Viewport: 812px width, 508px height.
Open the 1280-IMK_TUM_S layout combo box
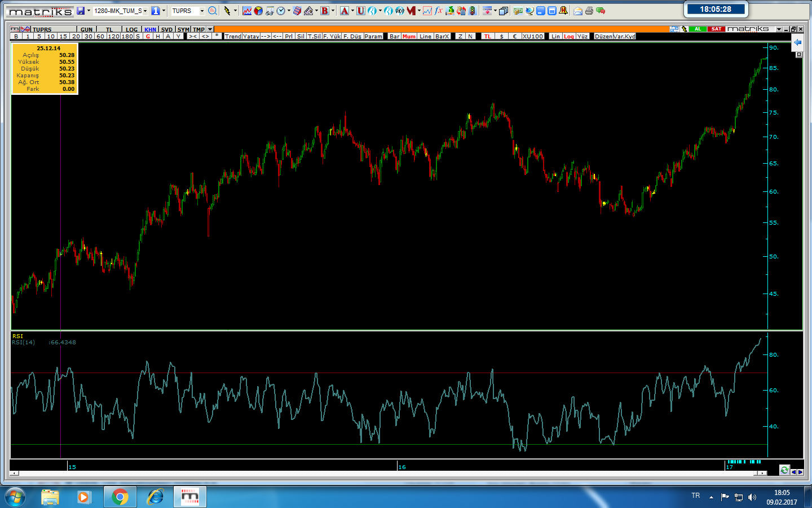[121, 11]
